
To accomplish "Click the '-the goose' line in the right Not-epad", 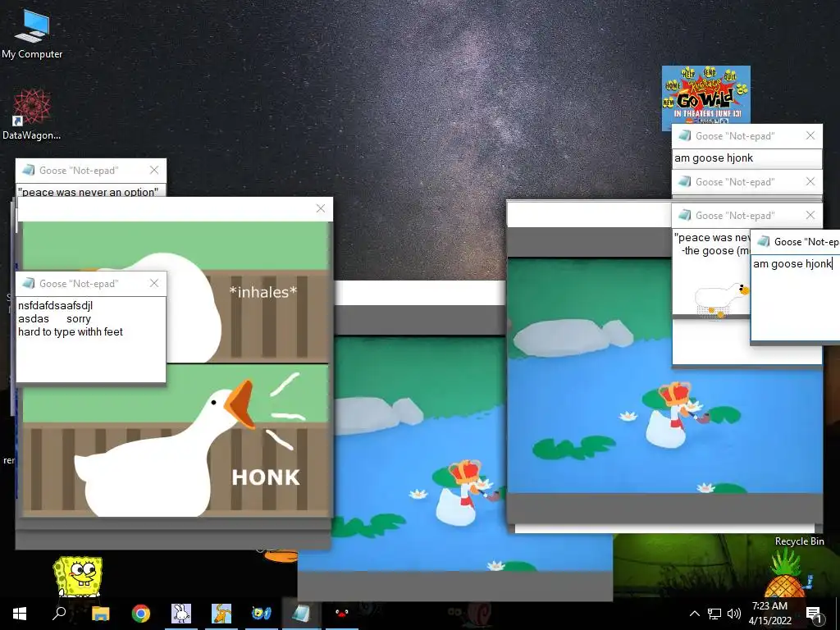I will pyautogui.click(x=715, y=251).
